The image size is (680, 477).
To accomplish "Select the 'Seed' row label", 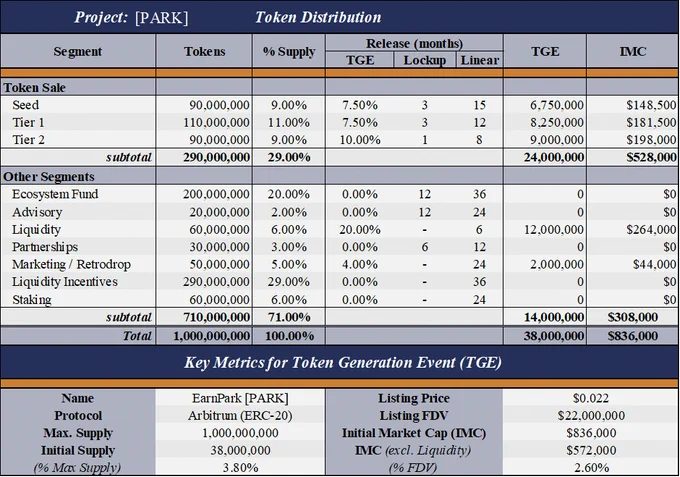I will click(26, 105).
